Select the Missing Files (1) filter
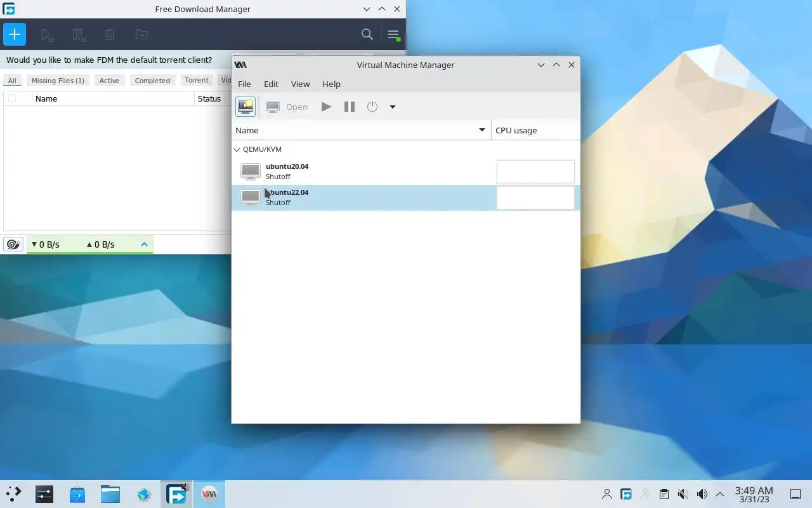Screen dimensions: 812x508 [58, 81]
